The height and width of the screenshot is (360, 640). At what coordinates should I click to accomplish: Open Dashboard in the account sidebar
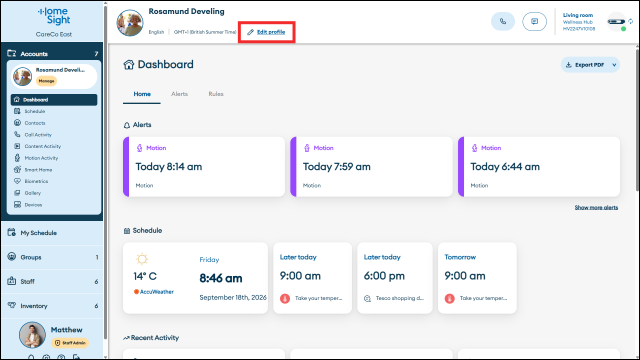point(54,100)
